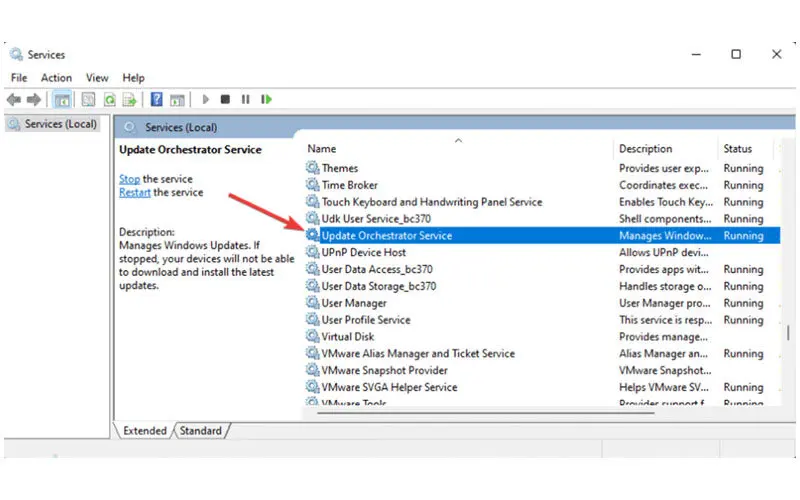This screenshot has height=500, width=800.
Task: Select the VMware Snapshot Provider row
Action: pos(542,370)
